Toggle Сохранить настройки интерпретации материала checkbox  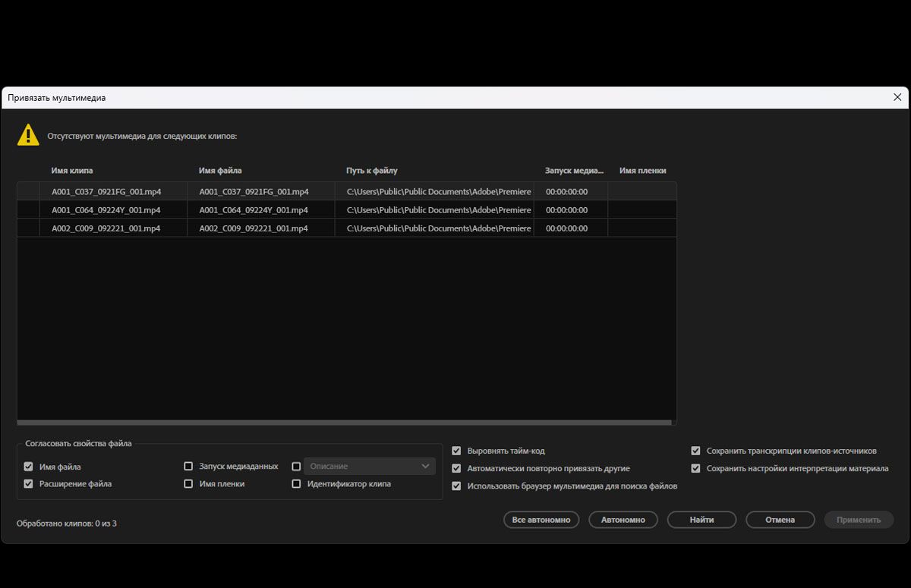[x=695, y=468]
